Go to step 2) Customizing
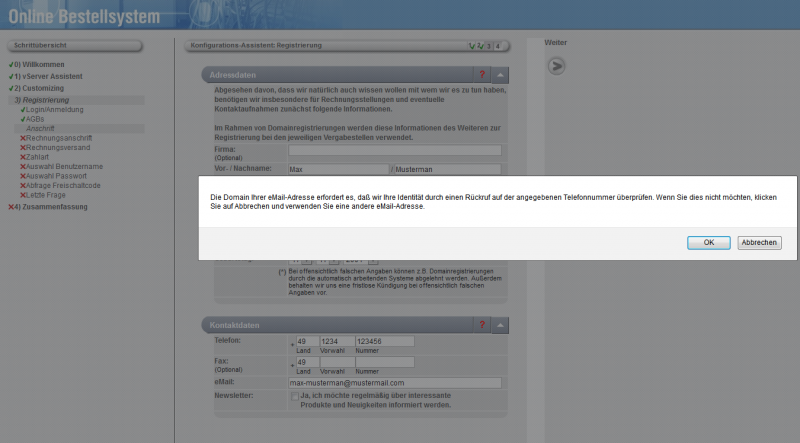Viewport: 800px width, 443px height. [x=40, y=88]
